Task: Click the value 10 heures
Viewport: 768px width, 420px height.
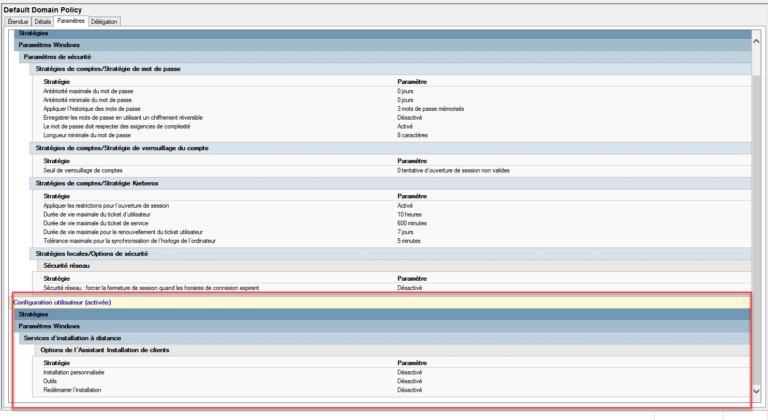Action: pyautogui.click(x=409, y=215)
